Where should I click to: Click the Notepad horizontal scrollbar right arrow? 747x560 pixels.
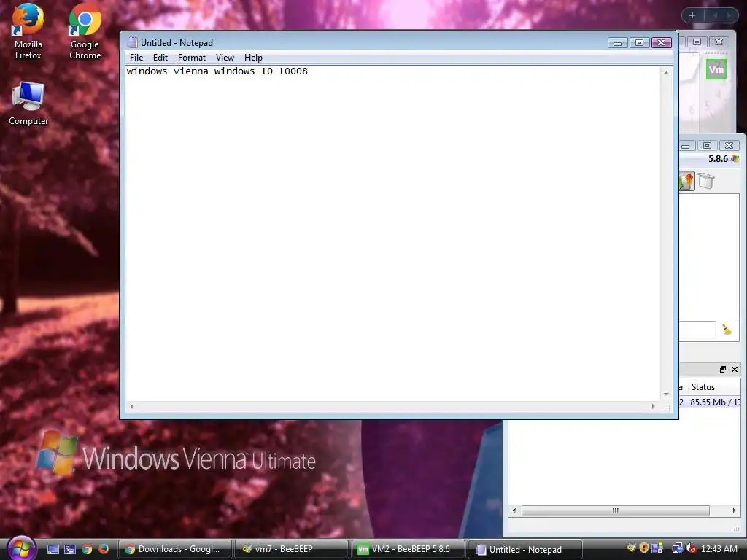coord(653,406)
